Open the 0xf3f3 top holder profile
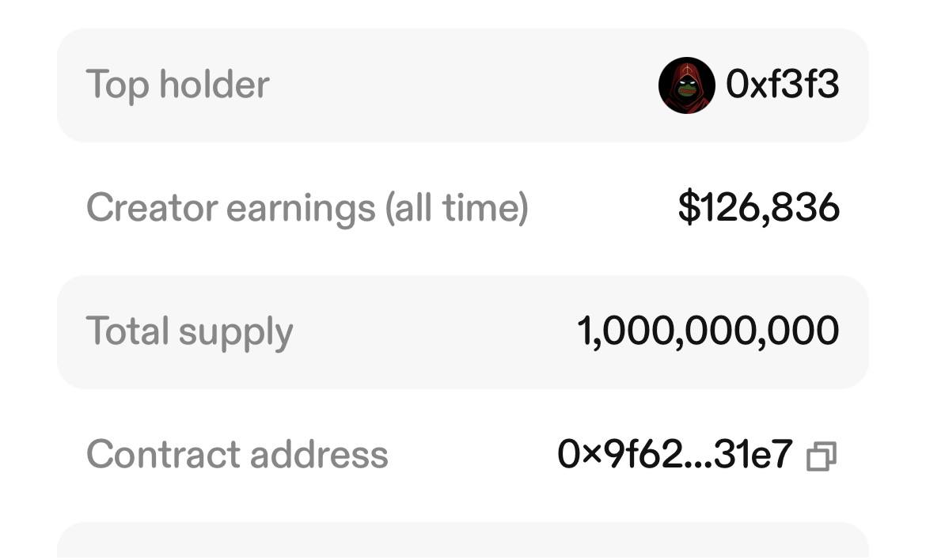Viewport: 926px width, 560px height. [x=782, y=84]
